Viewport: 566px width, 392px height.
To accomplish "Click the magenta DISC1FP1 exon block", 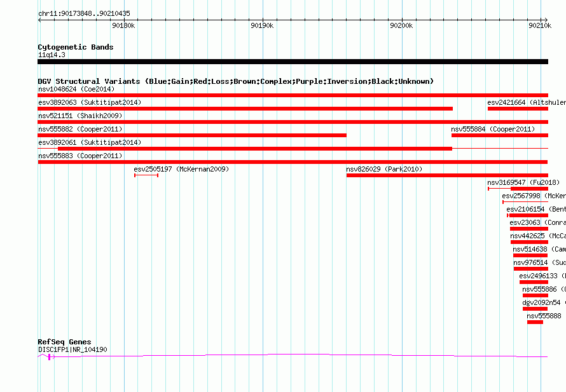I will (49, 357).
